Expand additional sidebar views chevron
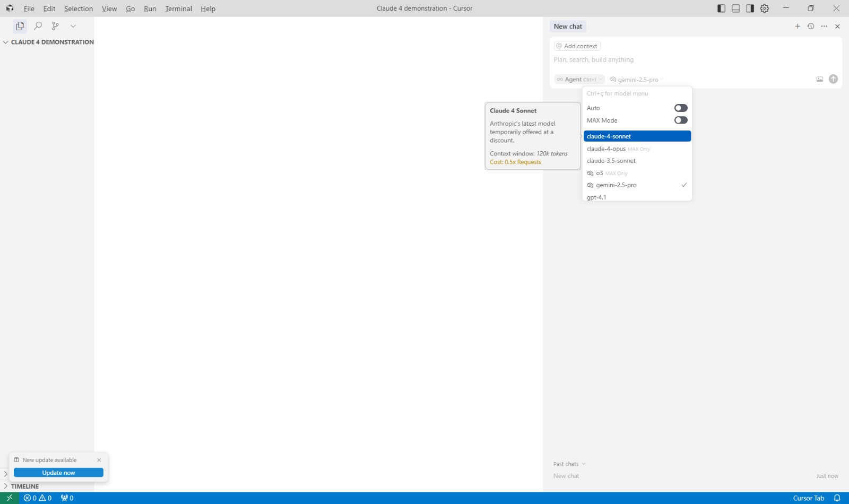Screen dimensions: 849x504 pos(73,26)
